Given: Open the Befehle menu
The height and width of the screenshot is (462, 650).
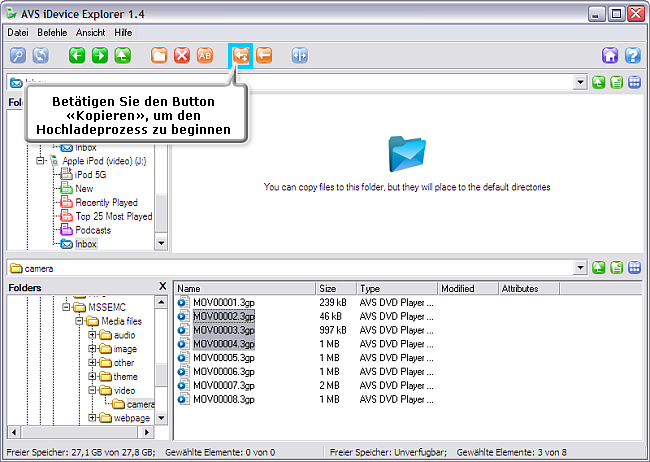Looking at the screenshot, I should (52, 32).
